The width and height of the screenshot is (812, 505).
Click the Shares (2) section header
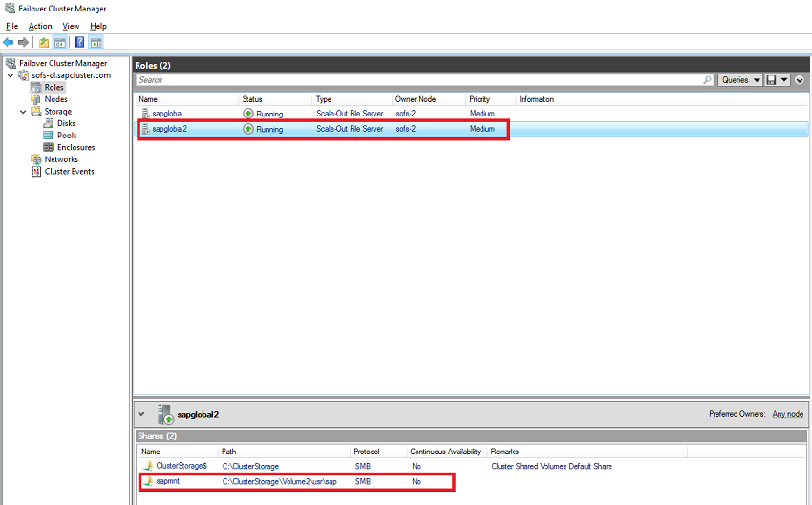(x=157, y=436)
